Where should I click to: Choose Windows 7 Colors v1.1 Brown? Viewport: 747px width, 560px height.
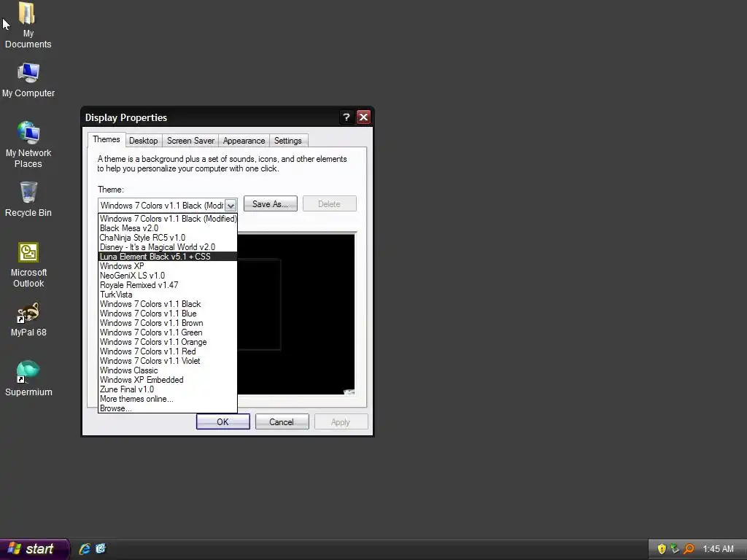coord(168,323)
